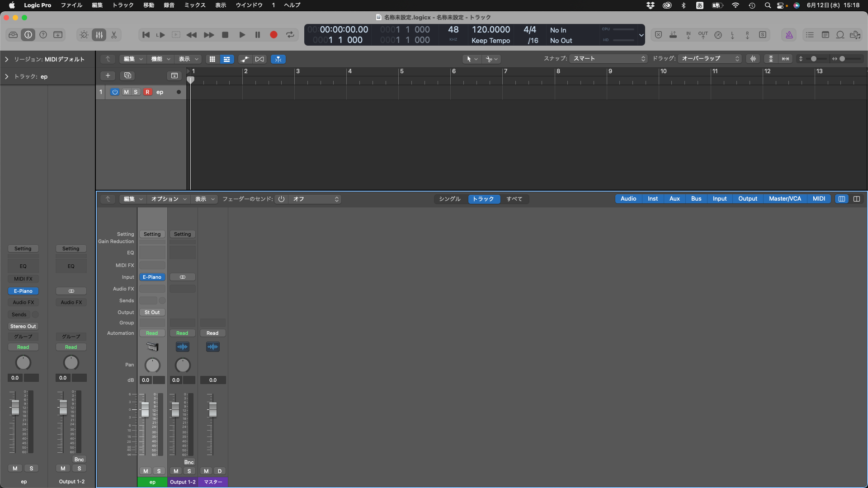The width and height of the screenshot is (868, 488).
Task: Click the Library drawer icon
Action: (x=13, y=35)
